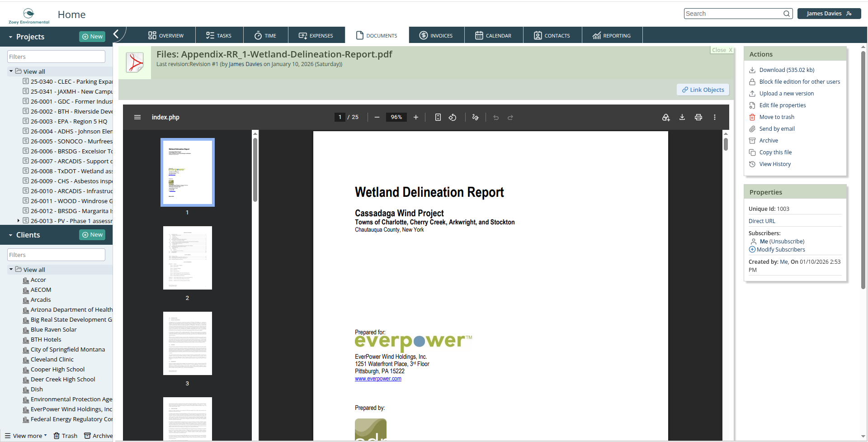Zoom in with the PDF plus icon
Screen dimensions: 868x442
[416, 117]
